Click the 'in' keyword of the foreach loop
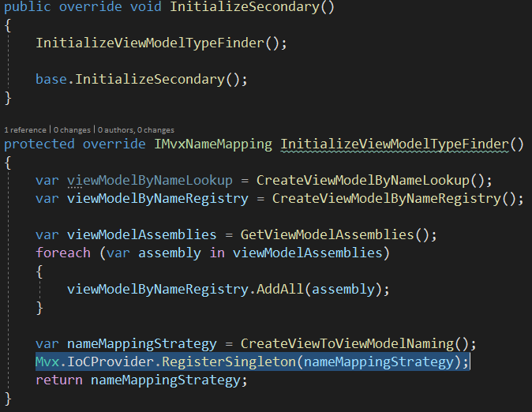 [x=217, y=253]
